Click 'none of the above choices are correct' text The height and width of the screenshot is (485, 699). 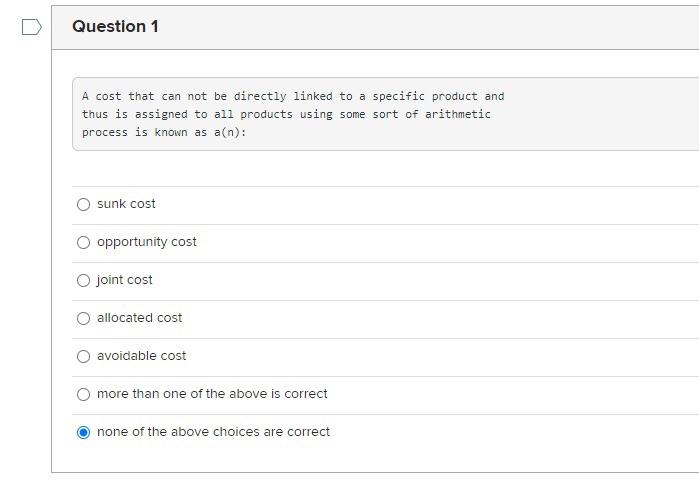[x=213, y=432]
